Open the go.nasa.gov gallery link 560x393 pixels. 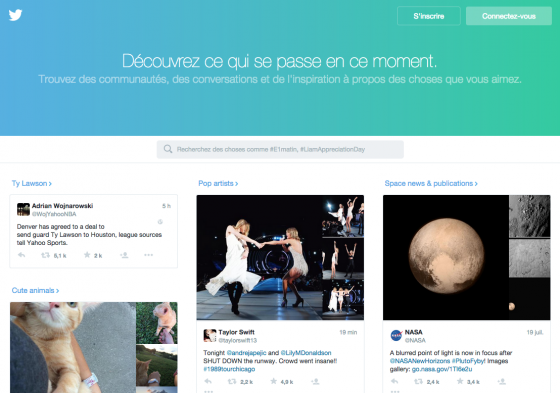pos(442,369)
